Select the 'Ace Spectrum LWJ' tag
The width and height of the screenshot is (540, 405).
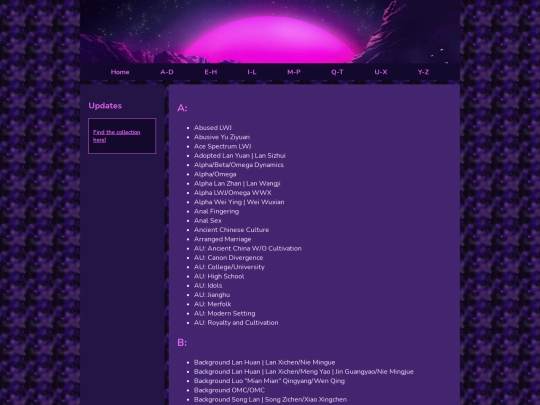(x=222, y=146)
